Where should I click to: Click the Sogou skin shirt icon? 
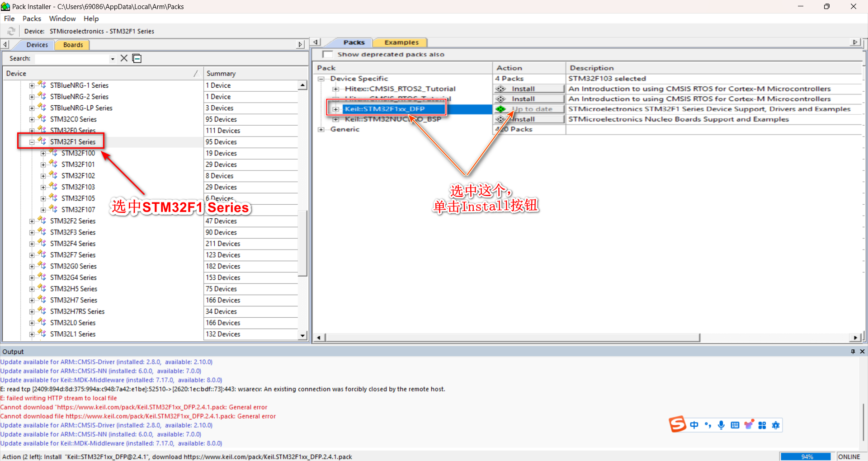pos(749,424)
